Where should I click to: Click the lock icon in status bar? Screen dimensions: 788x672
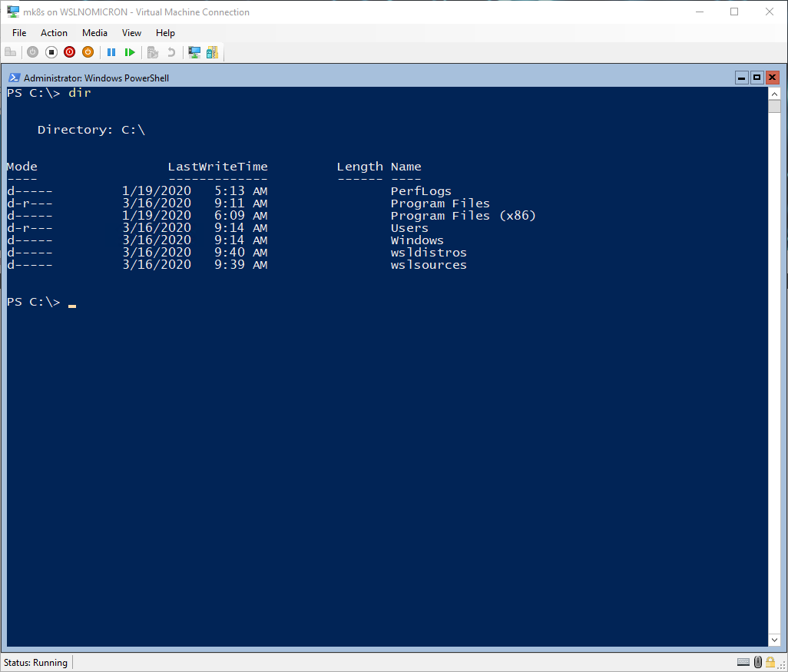770,662
